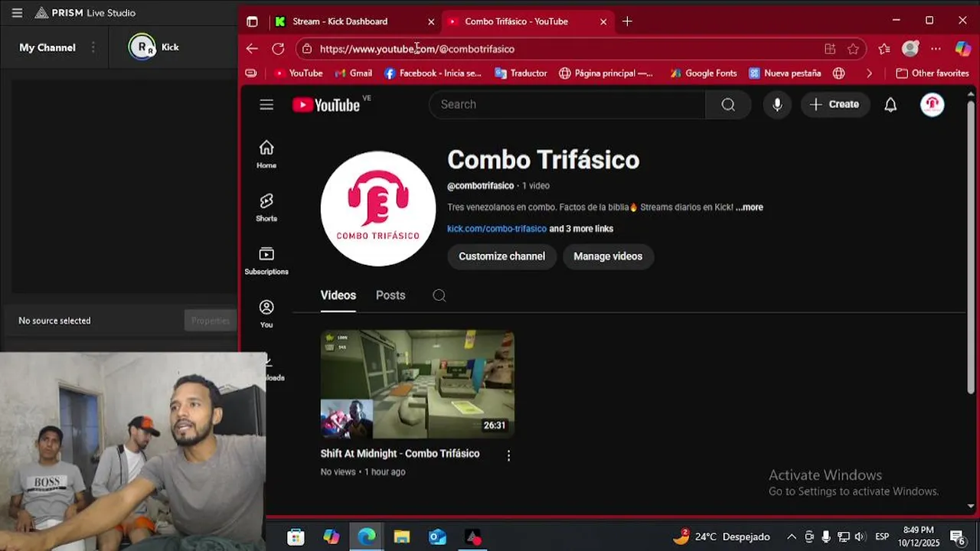Open the weather widget 24°C Despejado
Viewport: 980px width, 551px height.
[720, 536]
